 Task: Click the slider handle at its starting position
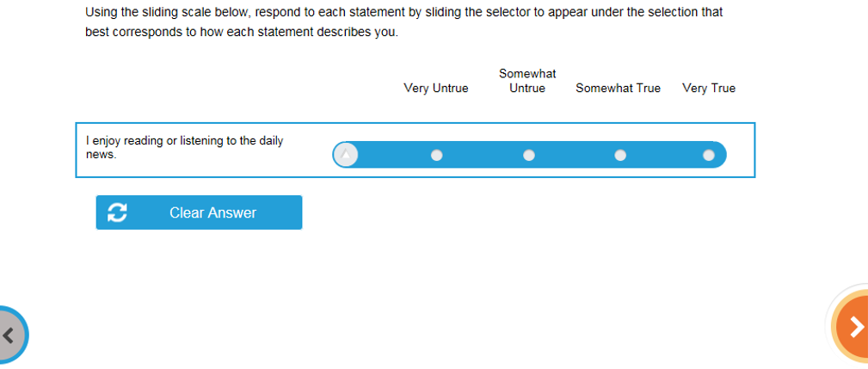point(346,155)
